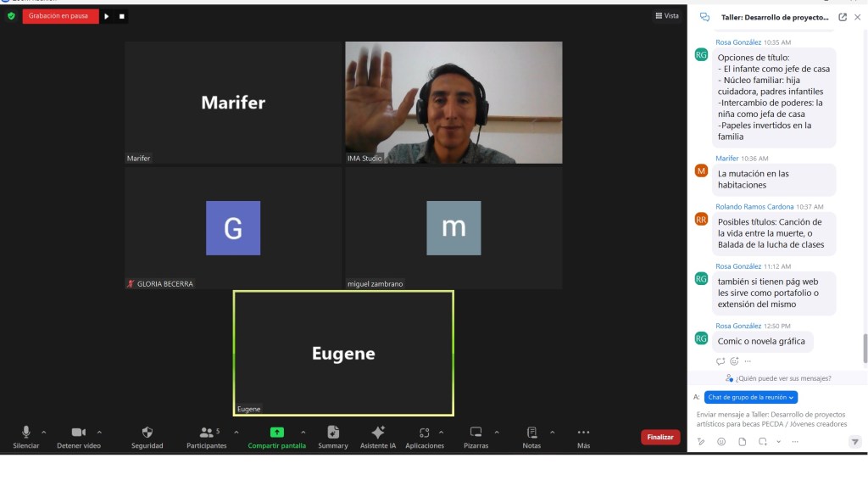Open the Notas icon

[531, 433]
